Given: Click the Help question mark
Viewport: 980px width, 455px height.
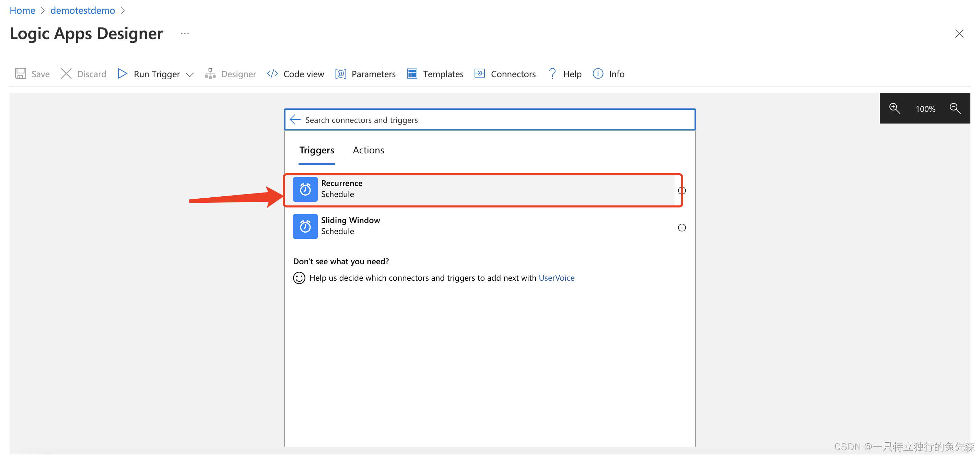Looking at the screenshot, I should tap(552, 73).
